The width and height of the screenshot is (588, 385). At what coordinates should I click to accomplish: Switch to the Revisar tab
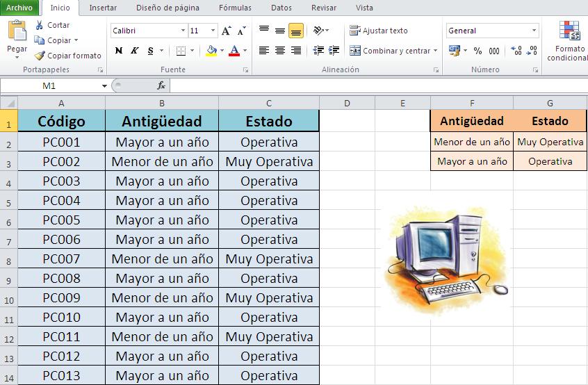coord(324,8)
